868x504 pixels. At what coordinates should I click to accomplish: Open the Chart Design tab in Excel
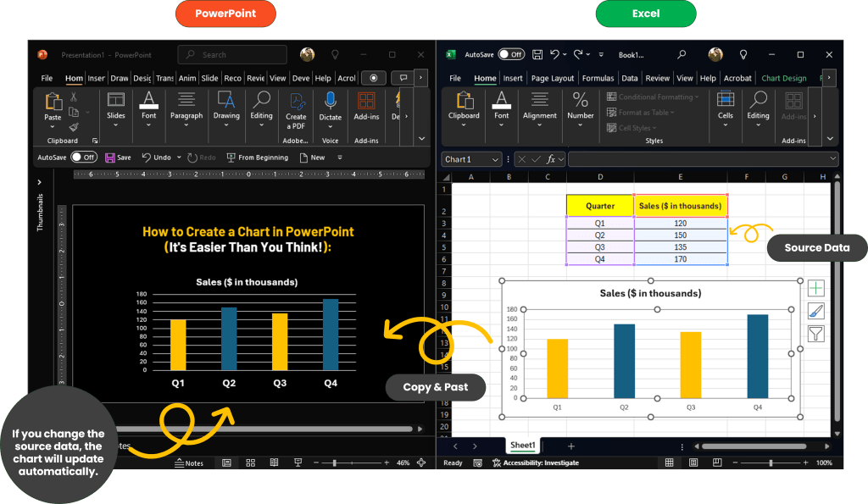tap(783, 78)
